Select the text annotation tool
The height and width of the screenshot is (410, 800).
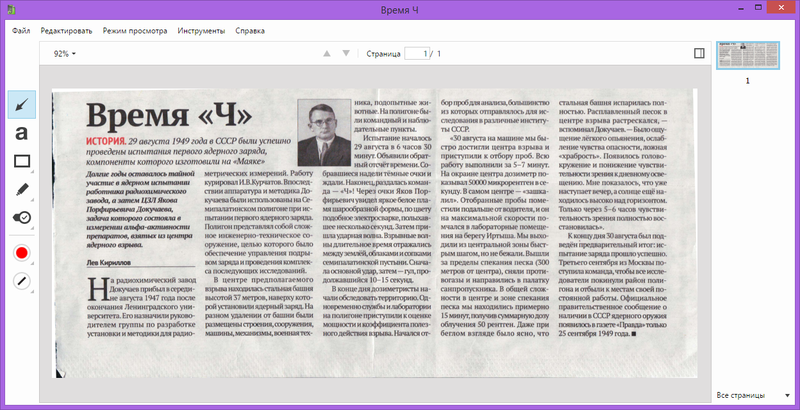click(x=21, y=133)
